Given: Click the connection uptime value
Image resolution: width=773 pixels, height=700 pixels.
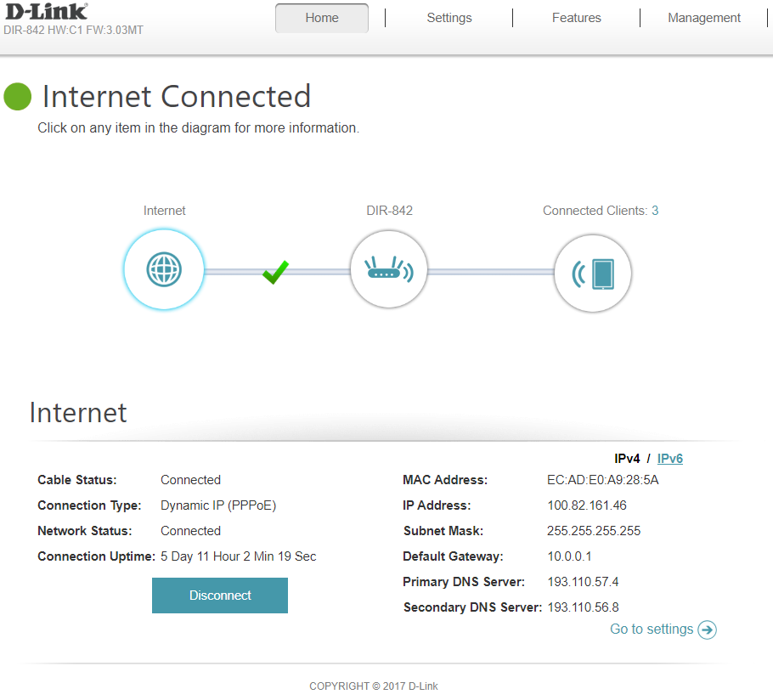Looking at the screenshot, I should [x=239, y=556].
